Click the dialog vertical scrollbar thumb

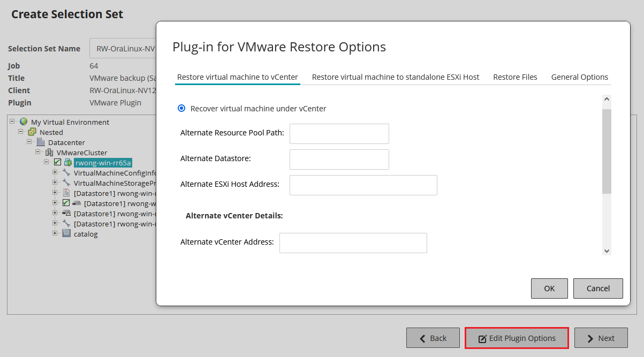607,151
